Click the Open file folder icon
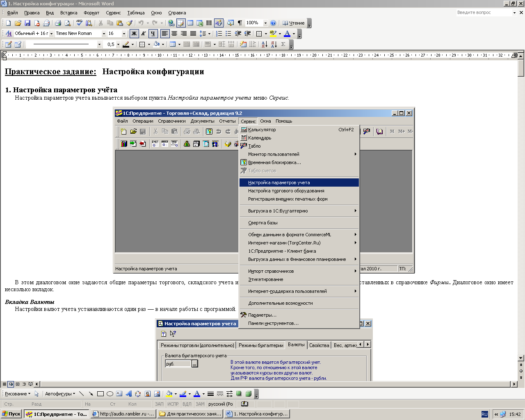 (18, 23)
